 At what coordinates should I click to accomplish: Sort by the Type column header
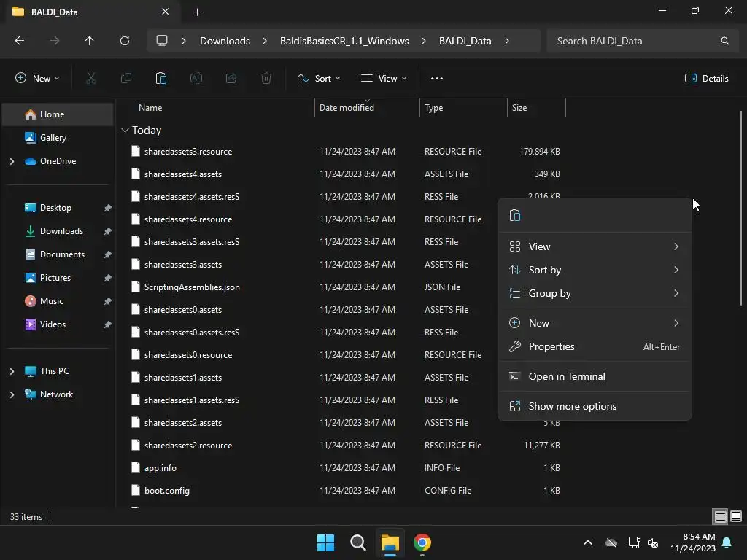click(463, 108)
